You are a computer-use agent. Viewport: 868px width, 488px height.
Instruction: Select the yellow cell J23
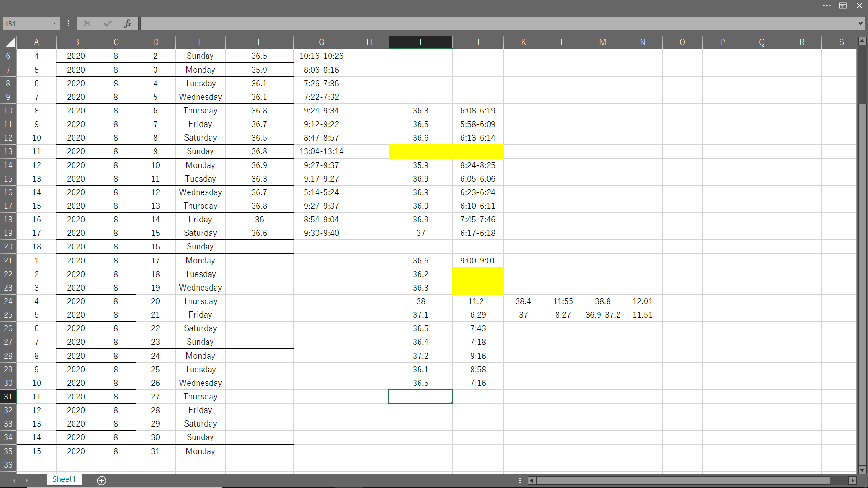pos(478,288)
